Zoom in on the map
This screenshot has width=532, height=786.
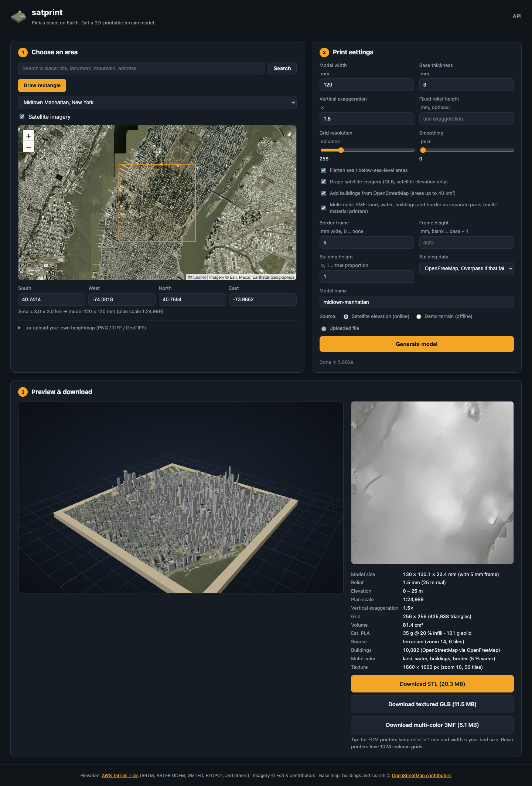(28, 136)
